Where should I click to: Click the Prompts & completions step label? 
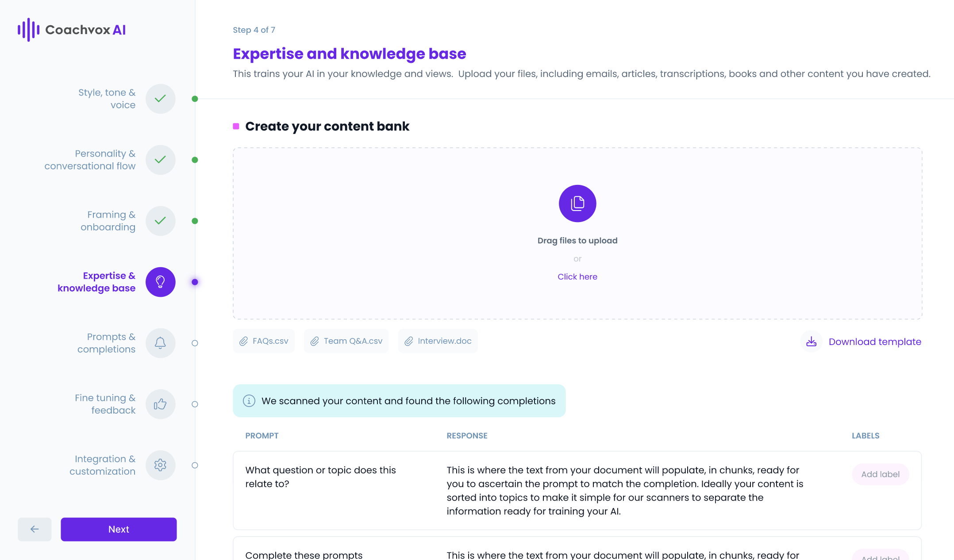[106, 343]
